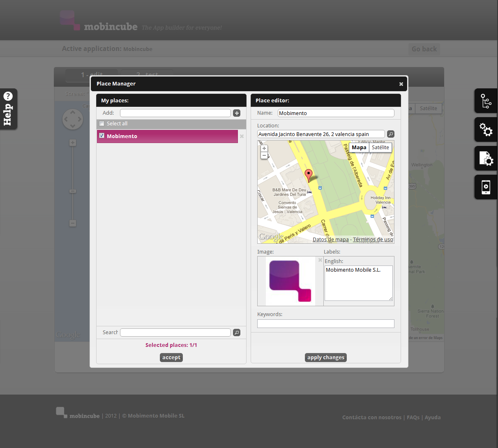
Task: Open Contácta con nosotros link
Action: tap(372, 417)
